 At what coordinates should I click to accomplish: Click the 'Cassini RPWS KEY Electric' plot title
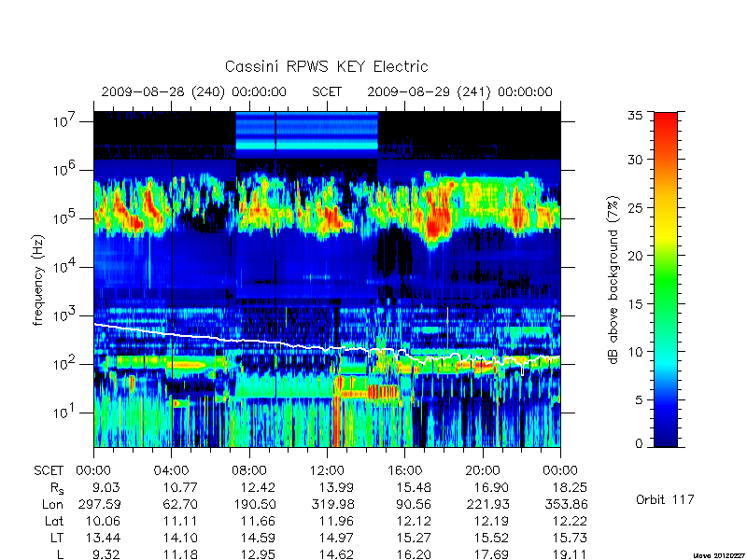[326, 66]
